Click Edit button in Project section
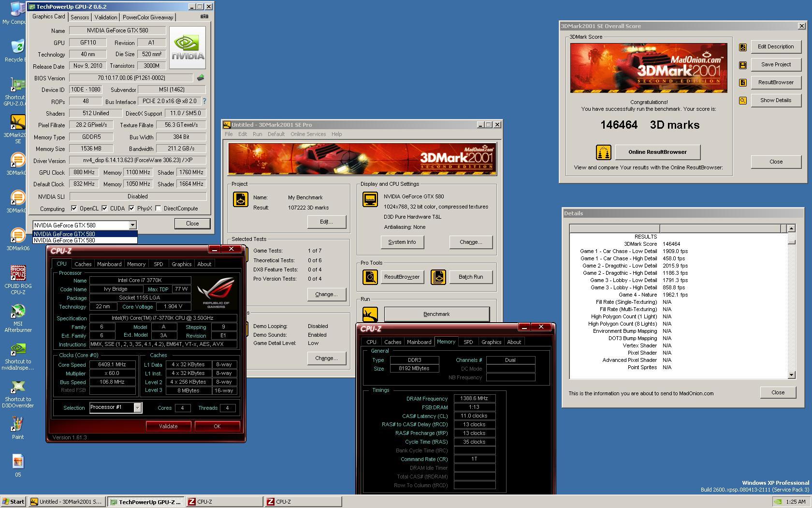The width and height of the screenshot is (812, 508). (x=326, y=222)
